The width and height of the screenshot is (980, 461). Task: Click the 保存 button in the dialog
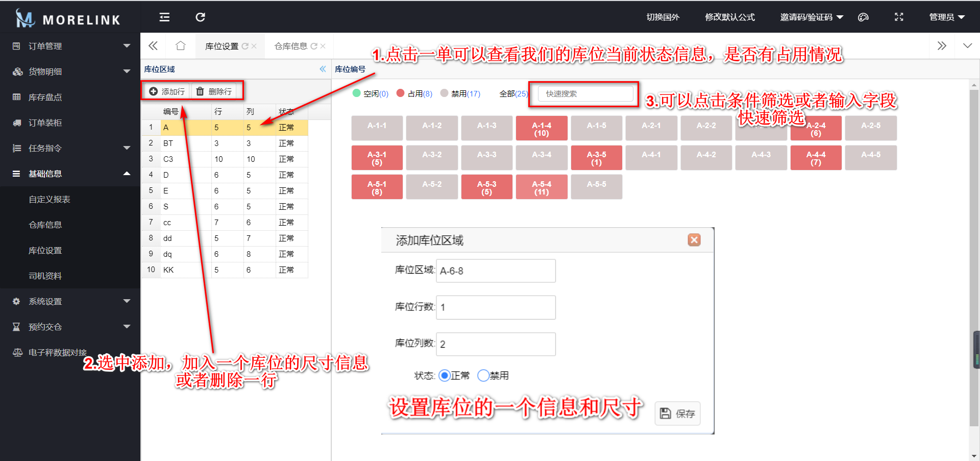[x=677, y=414]
